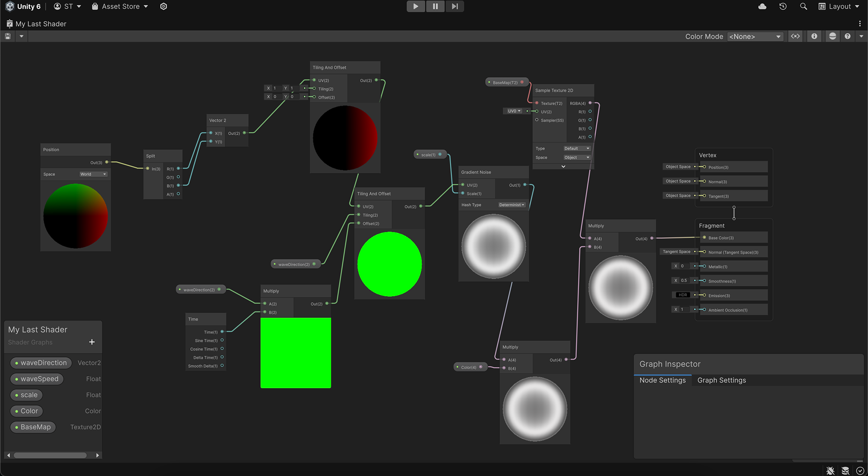
Task: Click the debug bug icon in status bar
Action: tap(830, 471)
